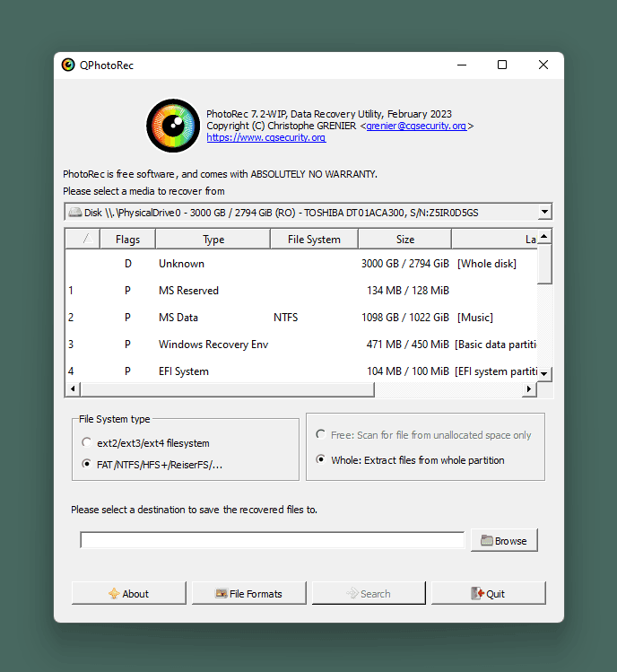
Task: Choose ext2/ext3/ext4 filesystem radio button
Action: (87, 441)
